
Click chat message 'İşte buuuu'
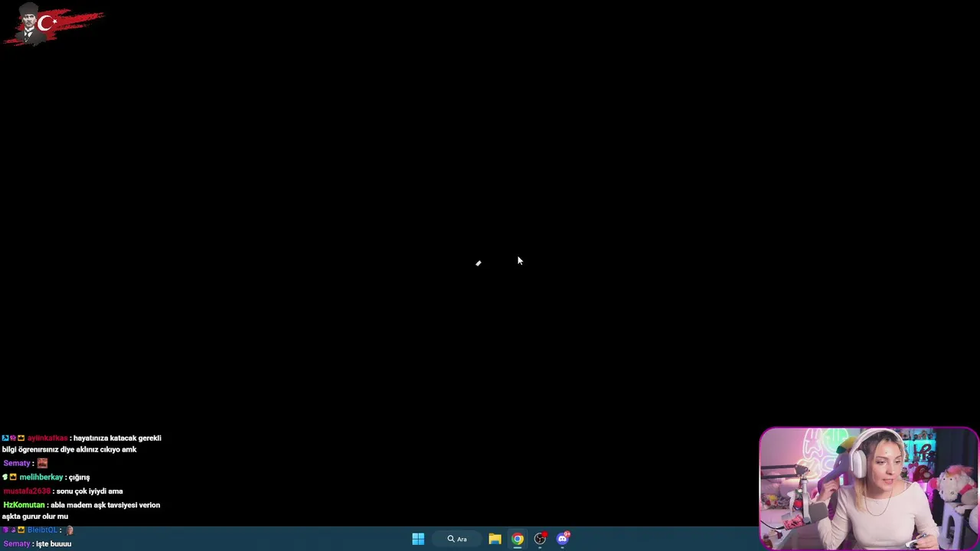point(54,543)
